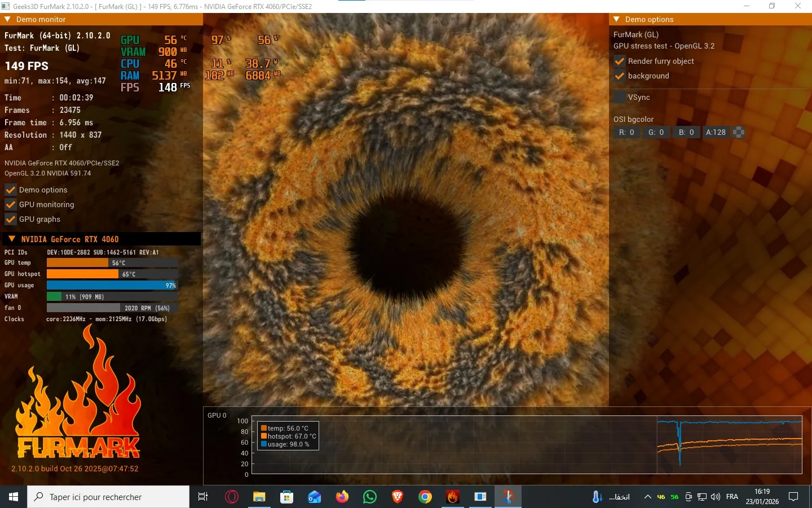Select the A:128 alpha value field
This screenshot has height=508, width=812.
(716, 132)
